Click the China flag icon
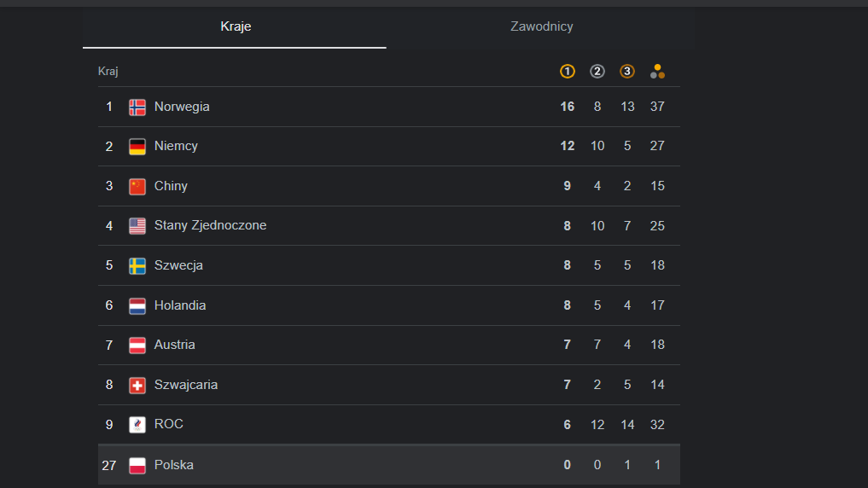The height and width of the screenshot is (488, 868). [137, 187]
